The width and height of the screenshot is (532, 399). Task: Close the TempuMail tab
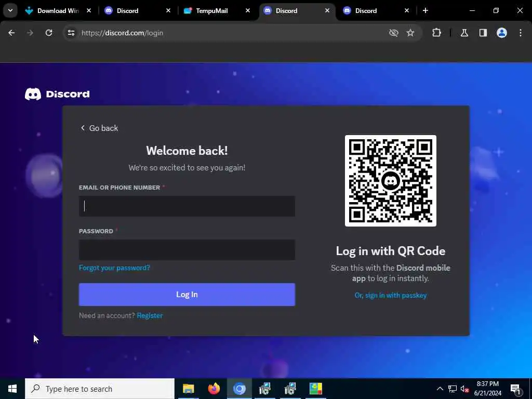pos(248,10)
